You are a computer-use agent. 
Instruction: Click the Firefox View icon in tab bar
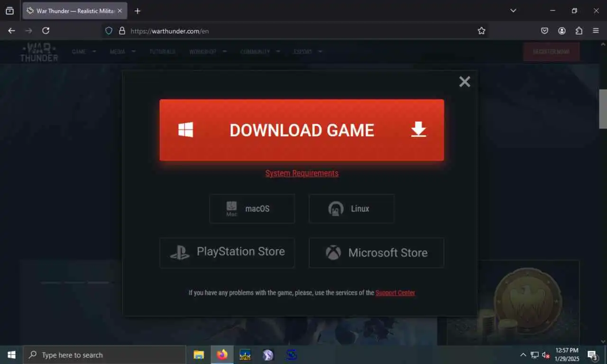(x=9, y=10)
